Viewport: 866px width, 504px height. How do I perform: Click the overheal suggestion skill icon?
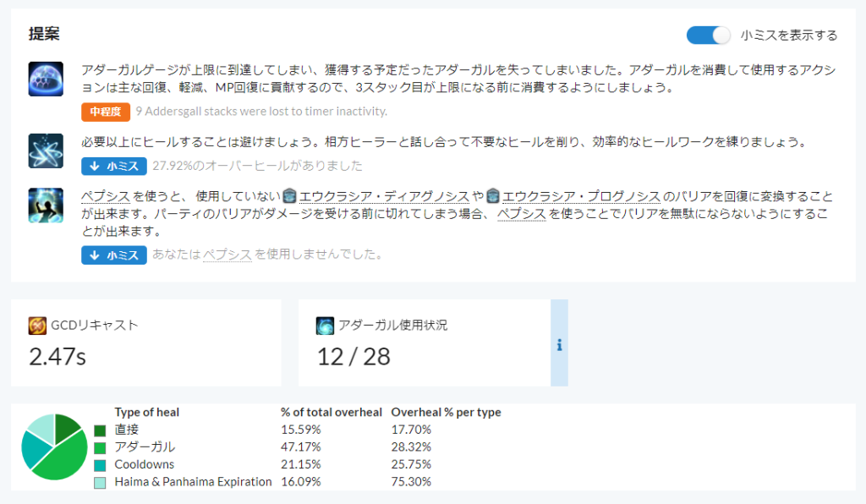45,151
